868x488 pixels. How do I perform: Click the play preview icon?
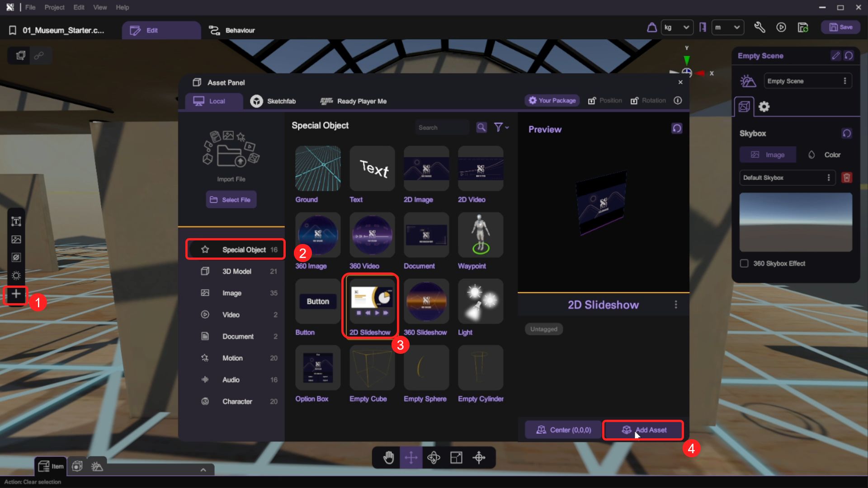pos(781,28)
